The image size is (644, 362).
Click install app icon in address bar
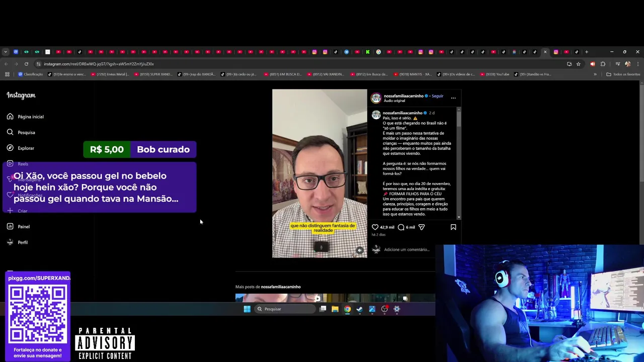(x=569, y=64)
